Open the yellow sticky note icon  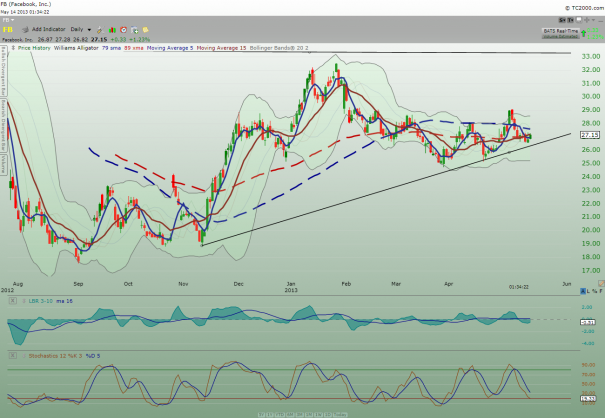145,30
